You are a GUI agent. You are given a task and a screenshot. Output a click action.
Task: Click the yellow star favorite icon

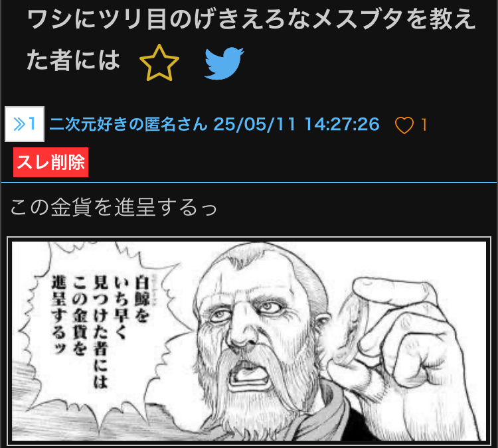click(x=159, y=63)
